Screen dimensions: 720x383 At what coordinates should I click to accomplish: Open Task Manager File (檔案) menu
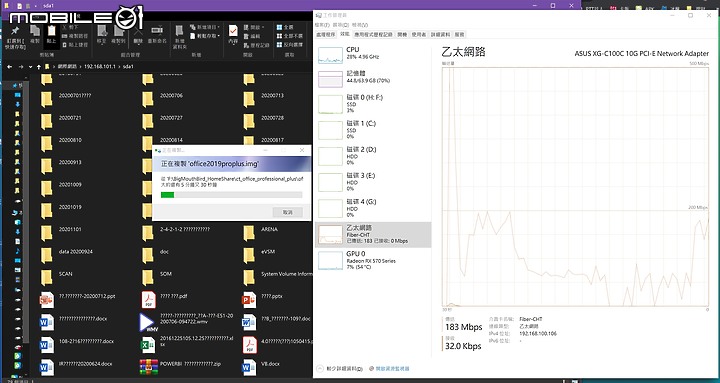pyautogui.click(x=323, y=24)
